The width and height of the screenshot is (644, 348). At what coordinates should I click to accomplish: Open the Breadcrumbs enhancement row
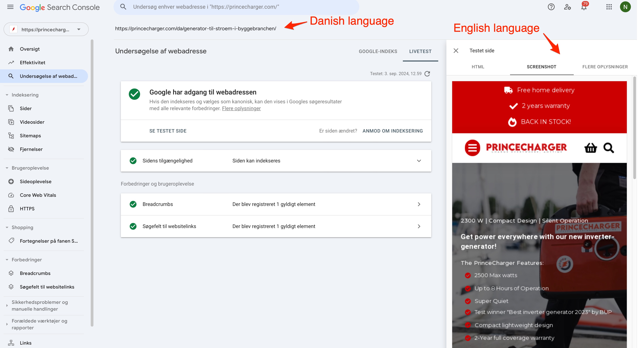click(276, 204)
